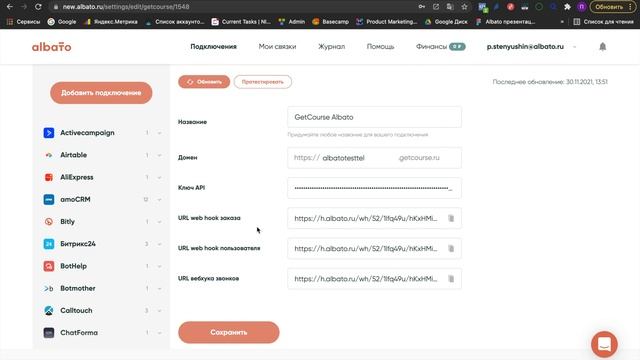Expand the Airtable connections list
Viewport: 640px width, 360px height.
tap(160, 155)
